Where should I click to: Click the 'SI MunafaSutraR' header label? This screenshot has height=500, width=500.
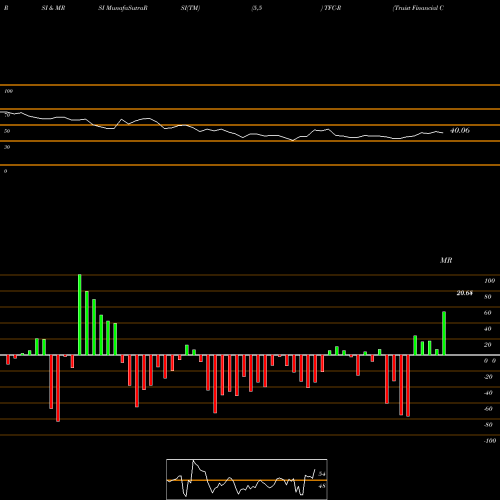coord(123,8)
